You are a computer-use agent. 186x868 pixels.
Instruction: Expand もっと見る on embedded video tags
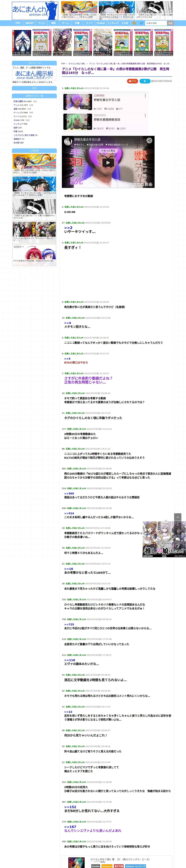[x=108, y=151]
